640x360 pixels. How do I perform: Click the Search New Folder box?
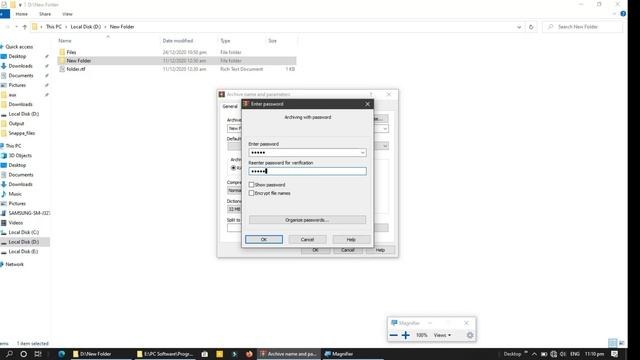coord(582,27)
